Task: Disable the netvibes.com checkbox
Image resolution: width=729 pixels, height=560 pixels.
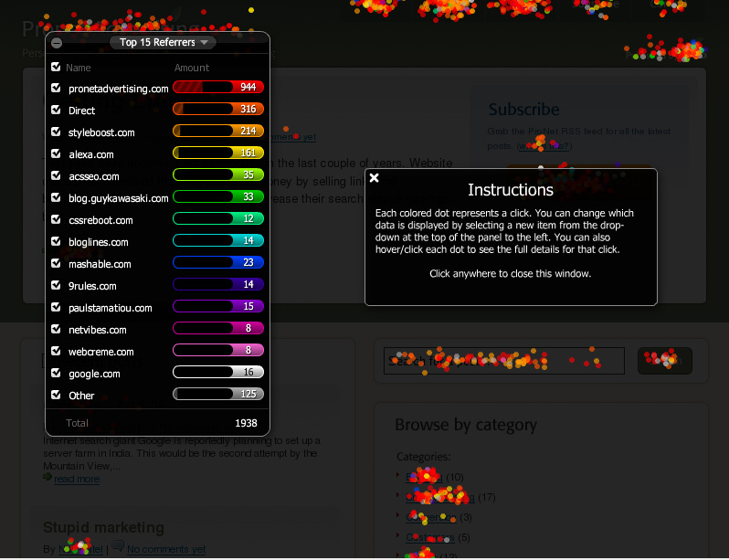Action: (56, 329)
